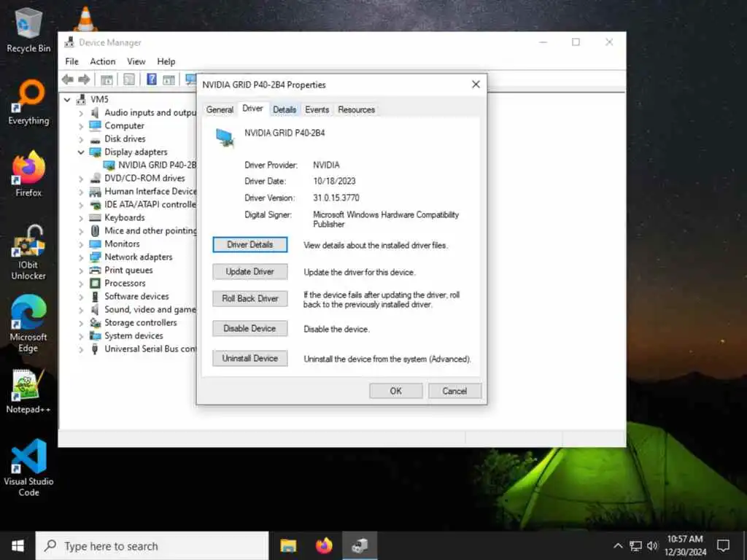Select the Firefox desktop shortcut

(28, 174)
